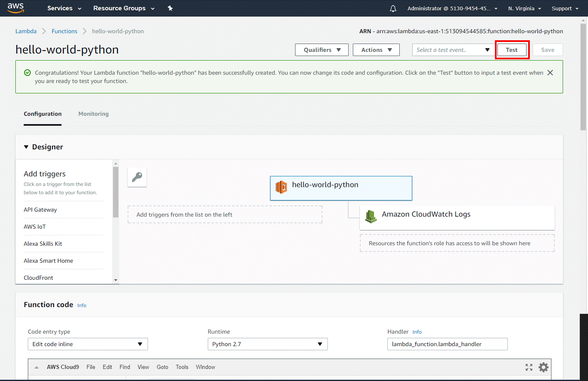Open the Cloud9 Tools menu
This screenshot has width=588, height=381.
click(x=182, y=367)
